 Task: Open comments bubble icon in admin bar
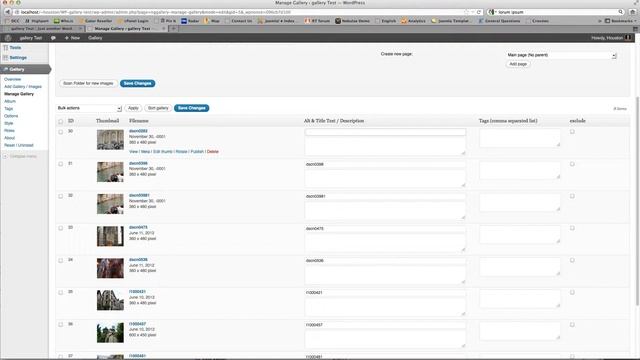(x=53, y=38)
